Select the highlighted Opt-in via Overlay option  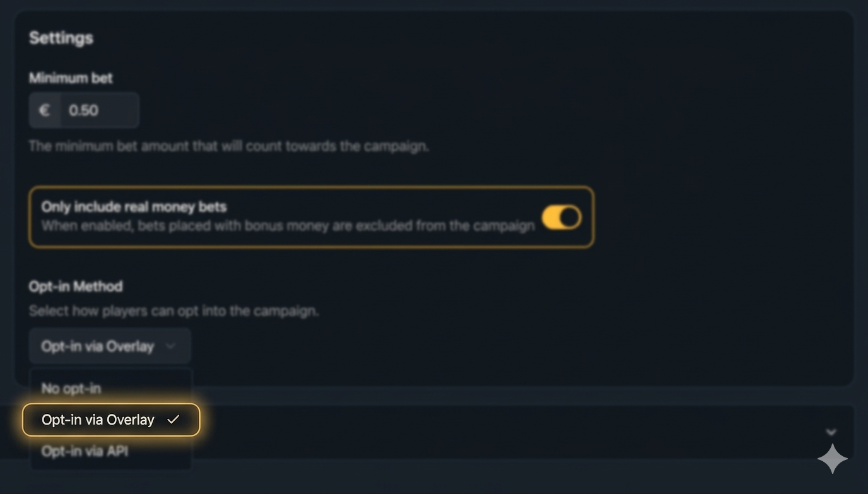pos(98,420)
